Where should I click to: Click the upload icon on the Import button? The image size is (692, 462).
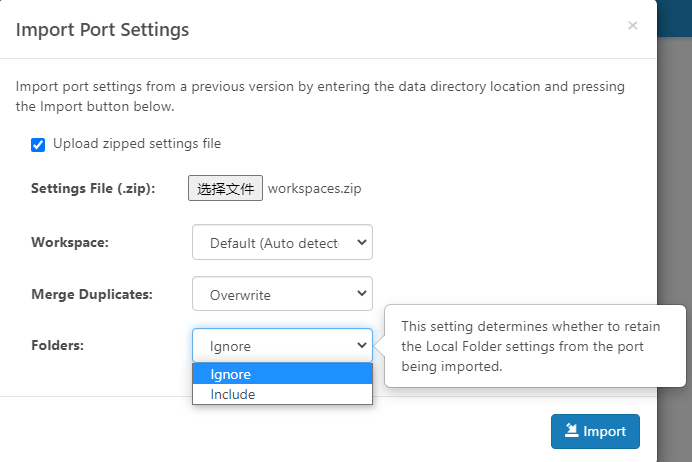click(572, 430)
